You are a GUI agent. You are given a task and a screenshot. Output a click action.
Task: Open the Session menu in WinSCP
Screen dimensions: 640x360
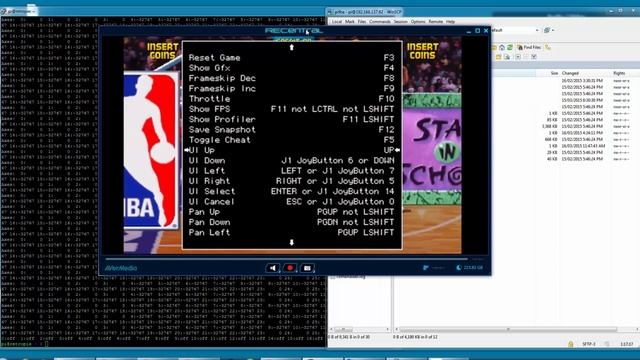tap(400, 22)
